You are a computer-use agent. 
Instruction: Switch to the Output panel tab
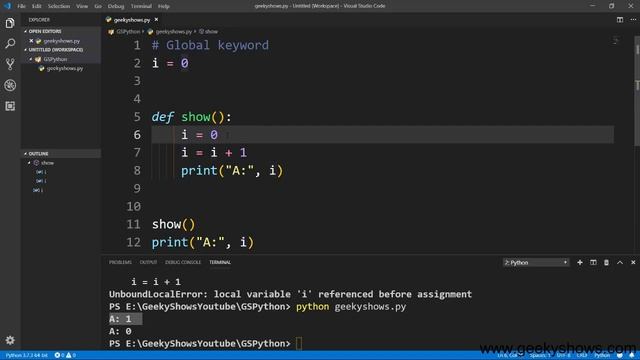pos(148,262)
